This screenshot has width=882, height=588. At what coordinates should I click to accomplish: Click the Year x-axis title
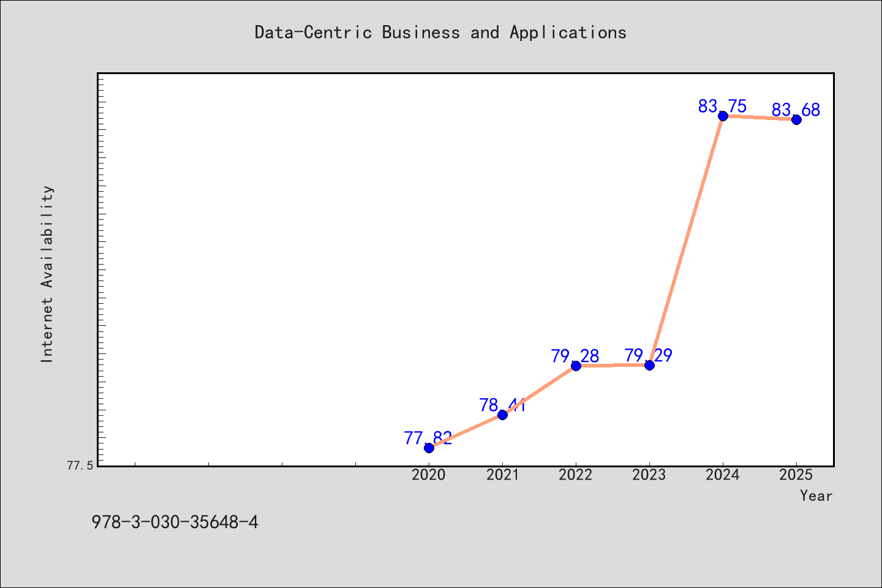[x=816, y=496]
